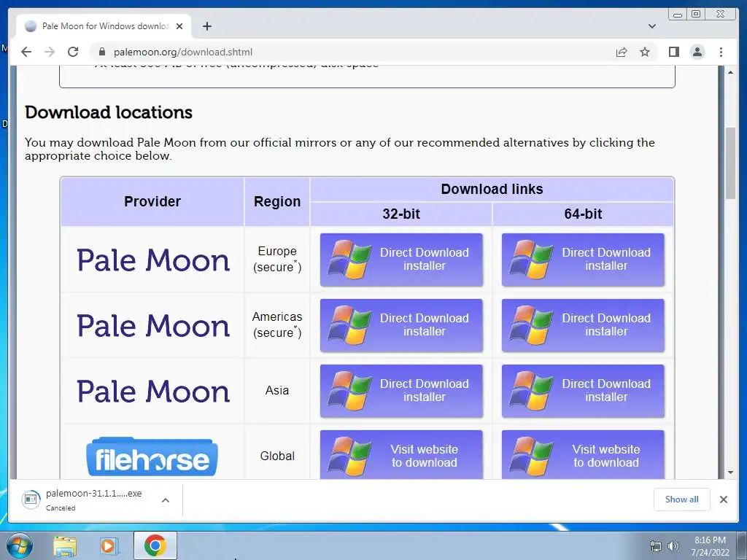Open the volume control in system tray
This screenshot has height=560, width=747.
(x=673, y=546)
